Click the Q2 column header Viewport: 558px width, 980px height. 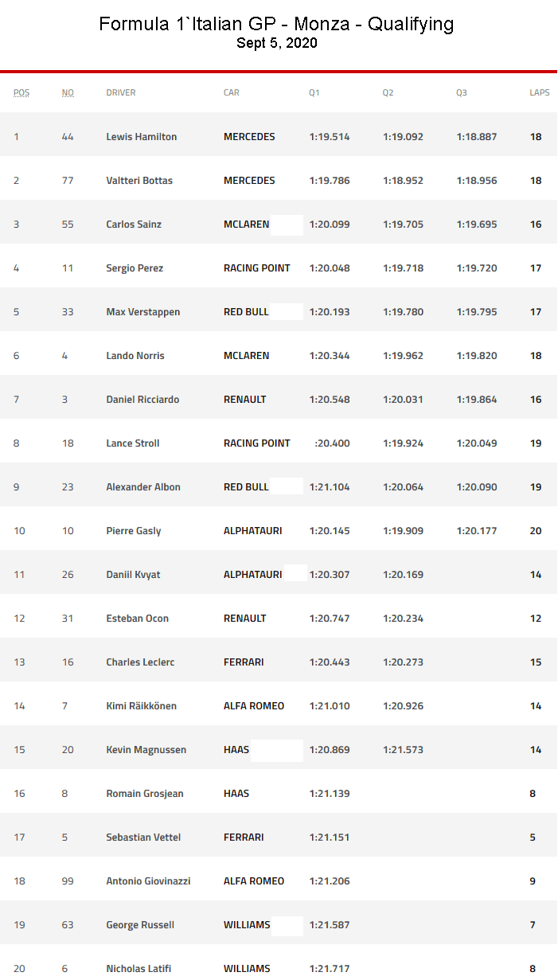click(x=388, y=92)
